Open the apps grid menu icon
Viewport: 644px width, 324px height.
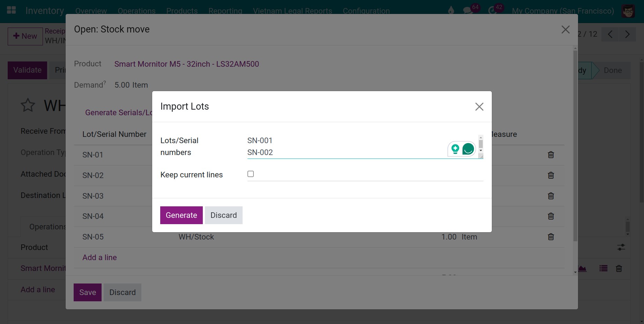click(12, 10)
